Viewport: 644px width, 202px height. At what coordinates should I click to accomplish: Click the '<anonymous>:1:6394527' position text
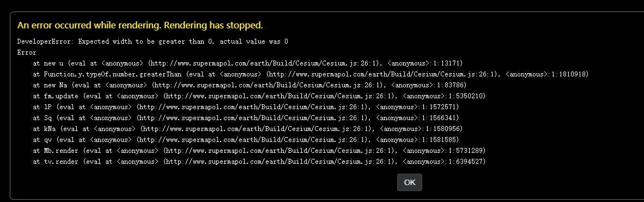pos(444,162)
